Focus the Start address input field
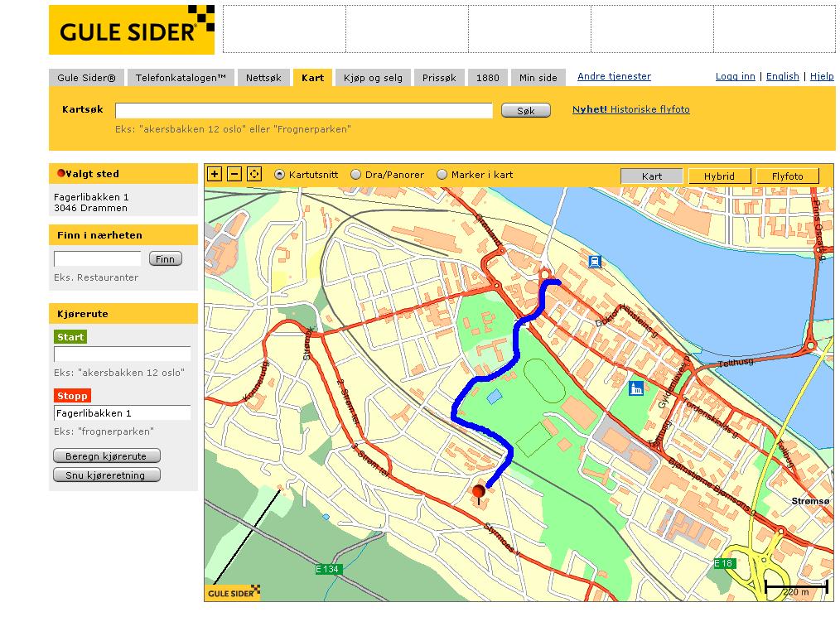 pyautogui.click(x=122, y=354)
